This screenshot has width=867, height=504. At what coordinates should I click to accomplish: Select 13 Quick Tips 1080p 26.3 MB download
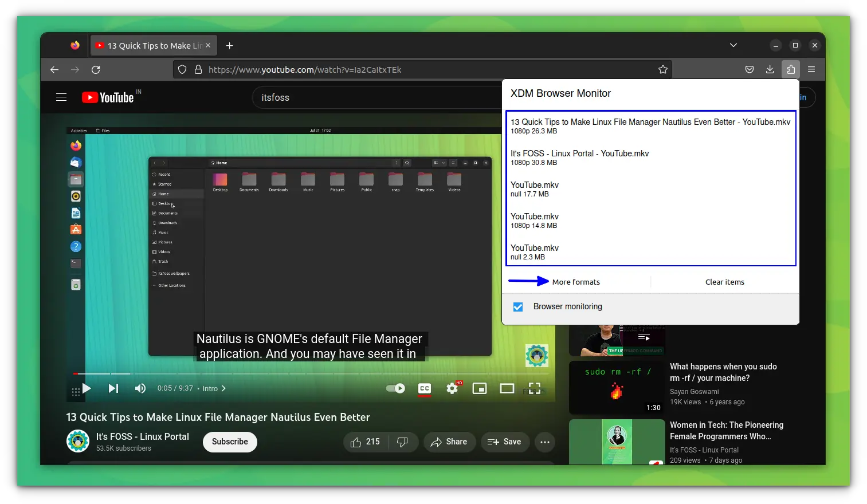pyautogui.click(x=650, y=126)
